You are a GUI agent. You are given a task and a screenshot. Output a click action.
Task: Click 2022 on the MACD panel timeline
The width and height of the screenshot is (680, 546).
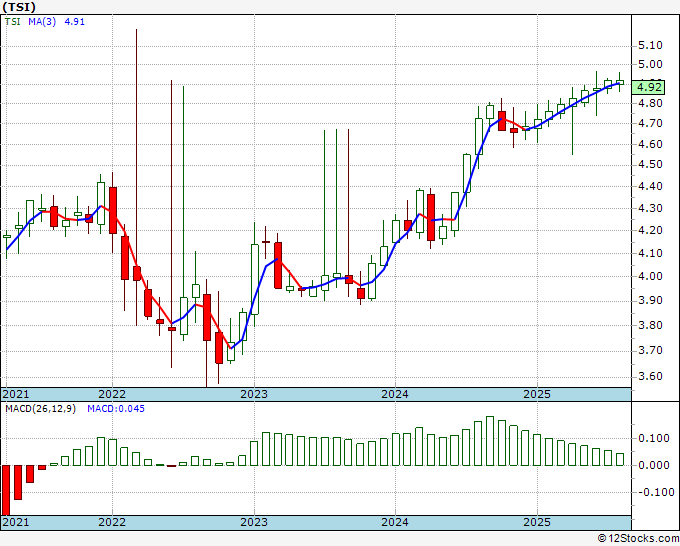pyautogui.click(x=112, y=522)
